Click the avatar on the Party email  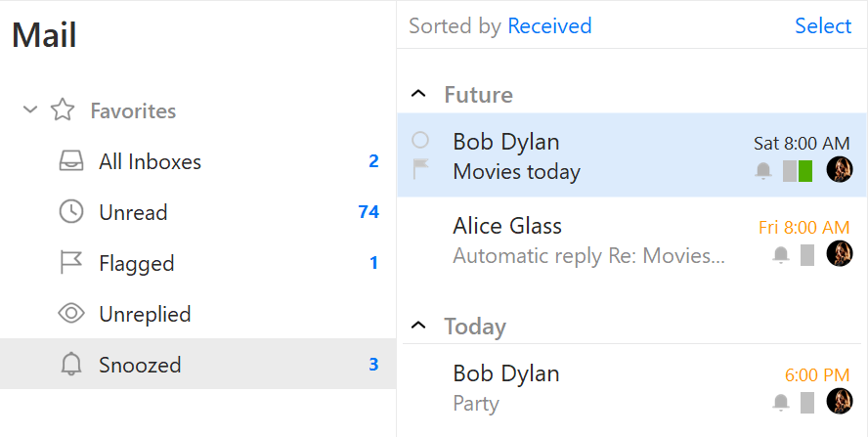click(x=840, y=401)
